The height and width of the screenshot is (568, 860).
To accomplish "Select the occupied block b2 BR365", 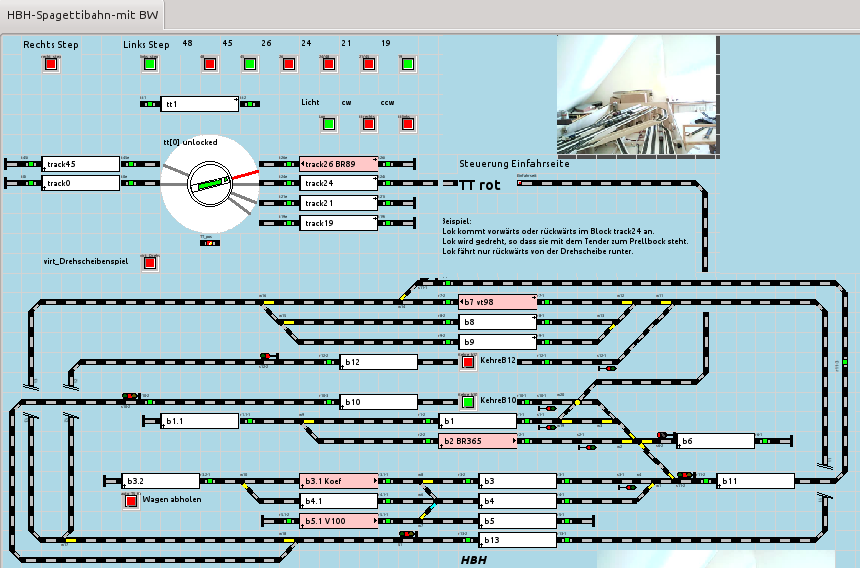I will click(477, 441).
